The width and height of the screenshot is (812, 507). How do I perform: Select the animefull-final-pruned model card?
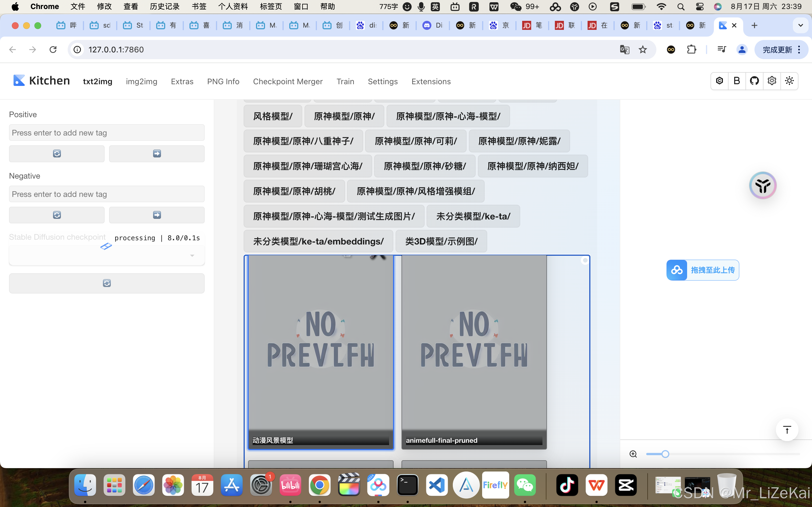click(x=474, y=352)
